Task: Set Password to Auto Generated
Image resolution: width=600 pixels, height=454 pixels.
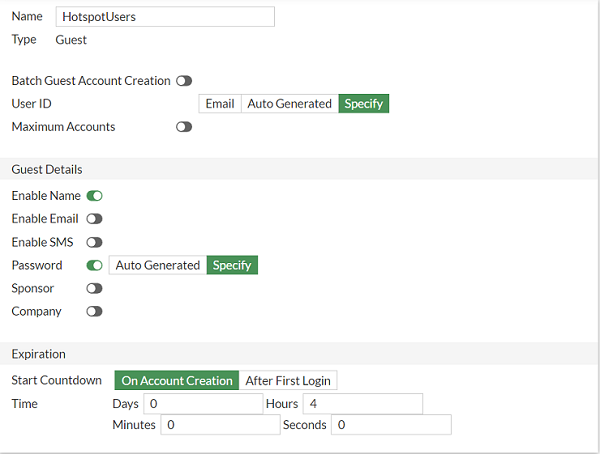Action: pos(157,266)
